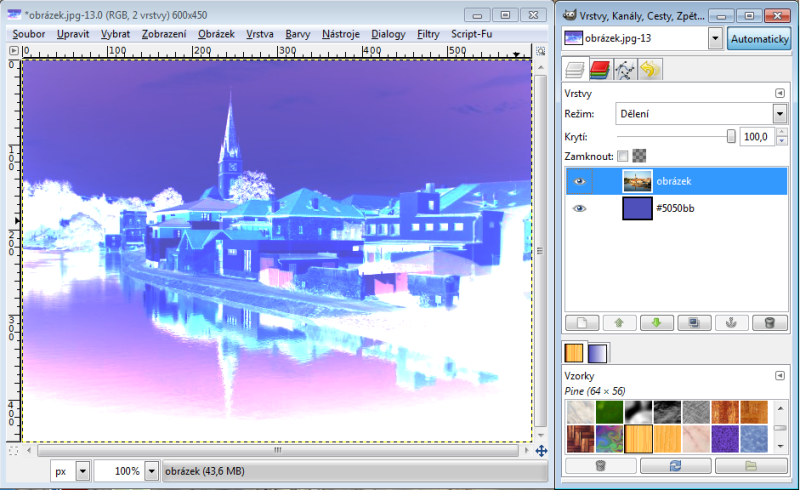Open the Vrstvy panel configuration menu arrow
This screenshot has width=800, height=490.
point(780,93)
